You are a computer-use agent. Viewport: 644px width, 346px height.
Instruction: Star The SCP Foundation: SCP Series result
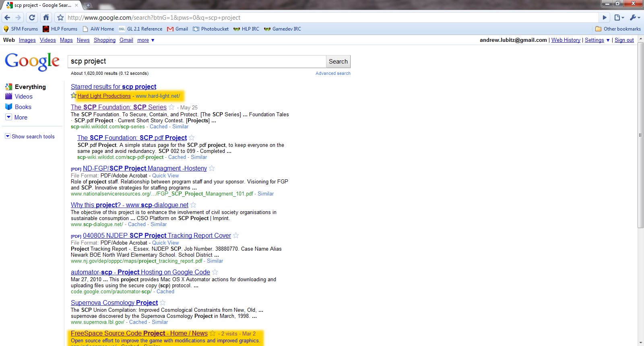pos(171,107)
